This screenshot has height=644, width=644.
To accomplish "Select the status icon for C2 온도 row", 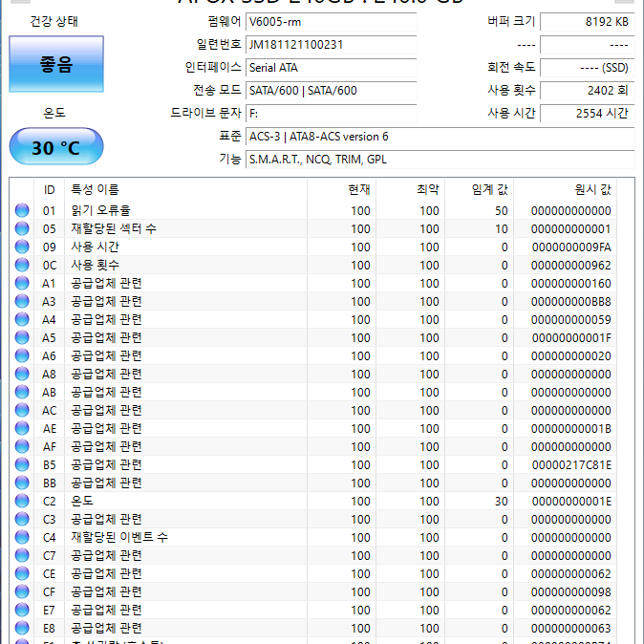I will tap(22, 501).
